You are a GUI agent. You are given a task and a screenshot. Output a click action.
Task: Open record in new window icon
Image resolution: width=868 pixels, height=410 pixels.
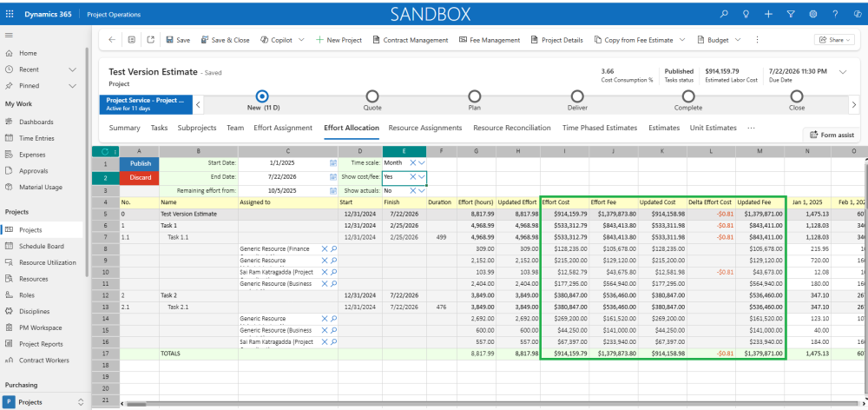point(150,40)
